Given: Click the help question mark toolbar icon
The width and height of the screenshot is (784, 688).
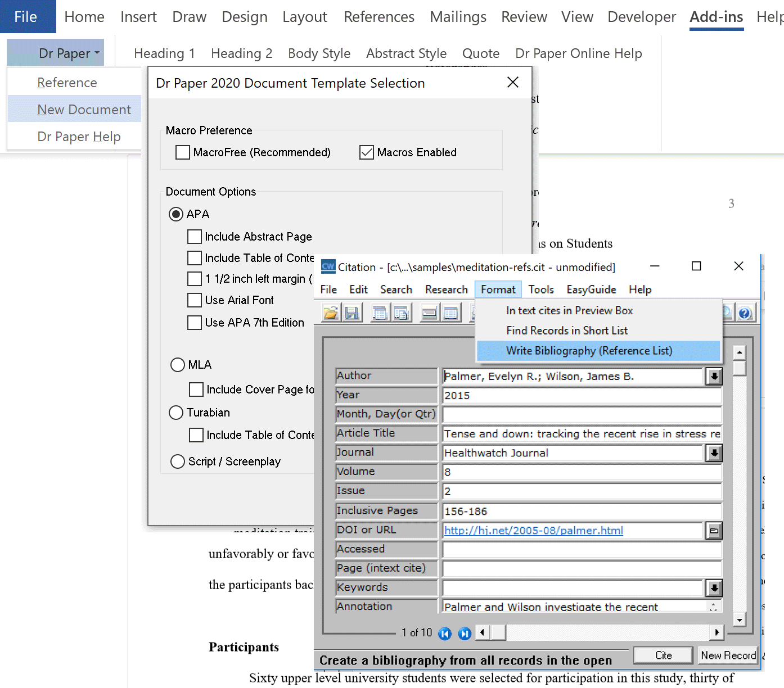Looking at the screenshot, I should click(x=745, y=313).
